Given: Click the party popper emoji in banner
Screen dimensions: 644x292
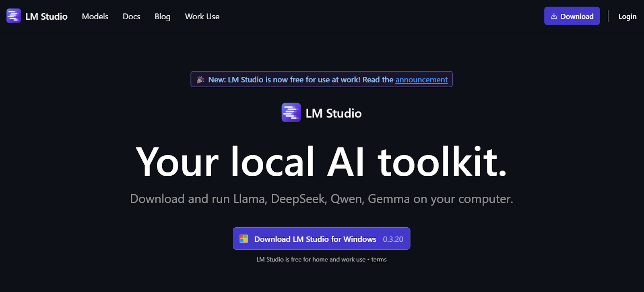Looking at the screenshot, I should 200,80.
